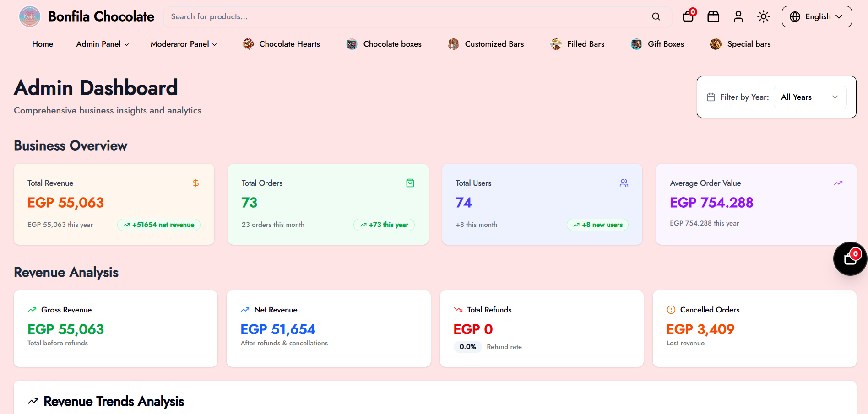Click the Bonfila Chocolate brand name
The height and width of the screenshot is (414, 868).
click(x=101, y=16)
